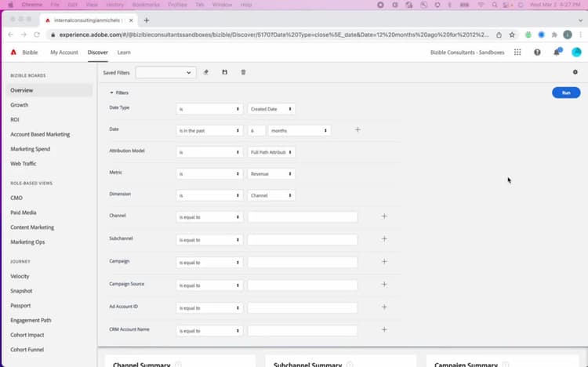Click the Date number-of-months input field
The height and width of the screenshot is (367, 588).
[256, 131]
